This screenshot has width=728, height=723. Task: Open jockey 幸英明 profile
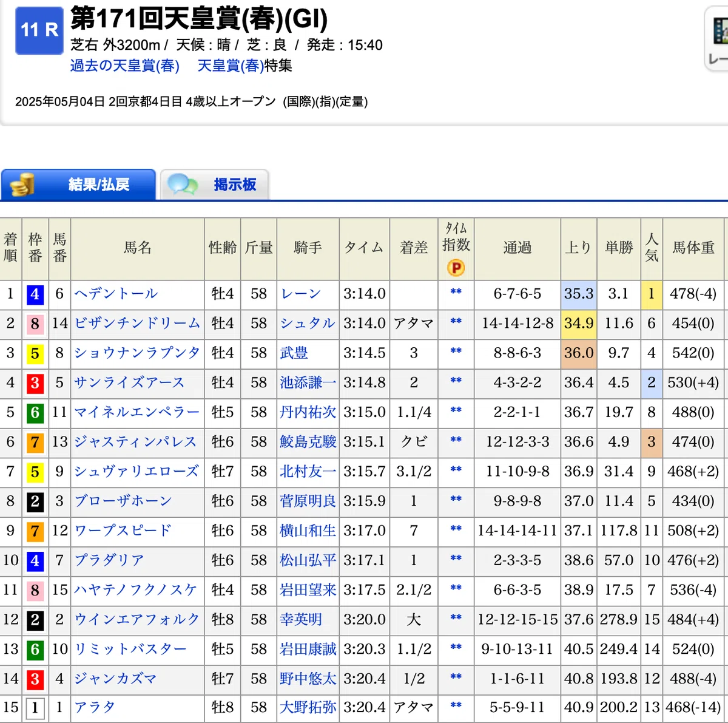click(x=301, y=620)
